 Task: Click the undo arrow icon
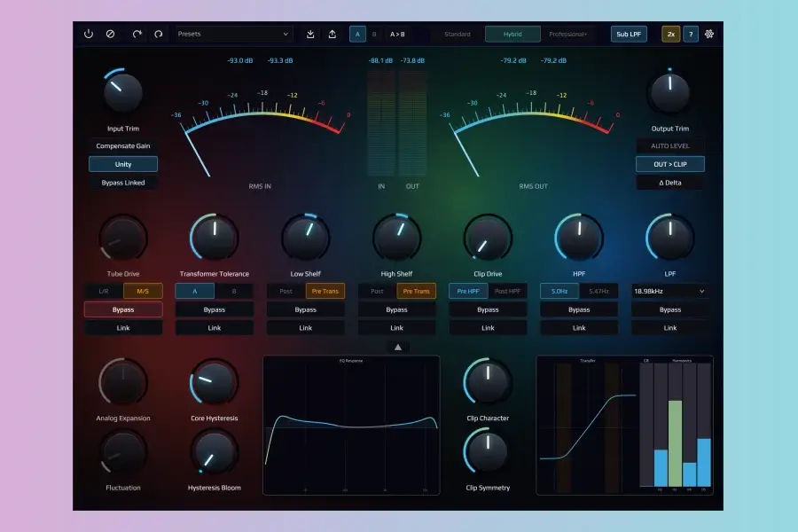click(x=160, y=34)
